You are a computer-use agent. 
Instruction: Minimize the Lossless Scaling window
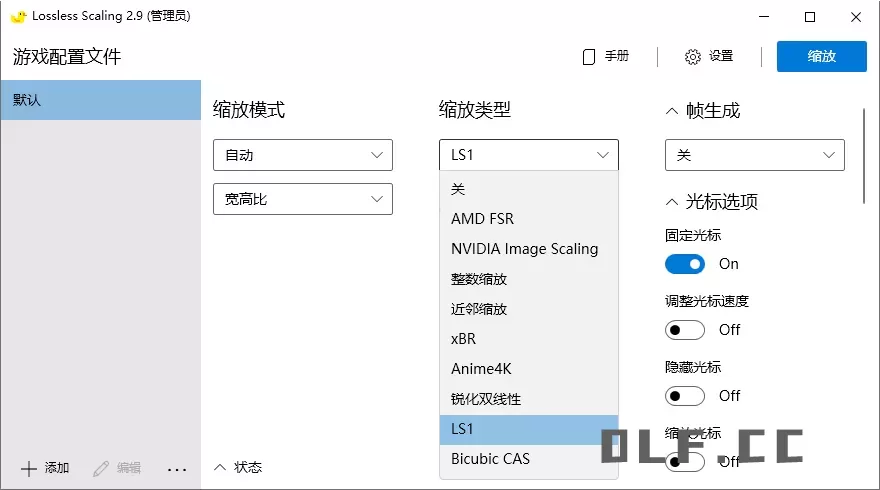pyautogui.click(x=764, y=17)
